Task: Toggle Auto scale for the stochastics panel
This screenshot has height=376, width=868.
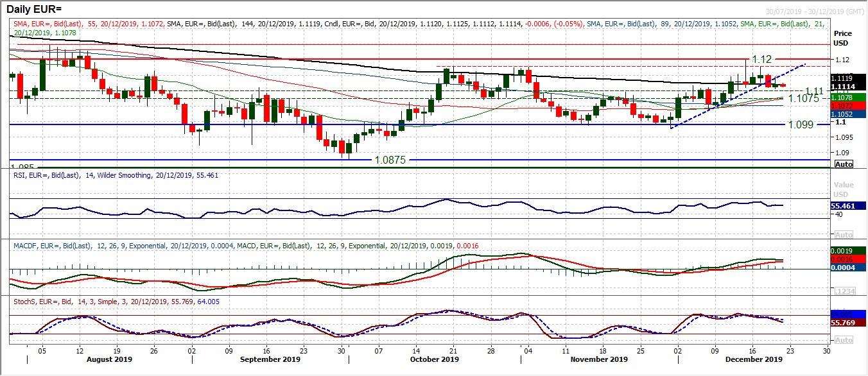Action: (844, 341)
